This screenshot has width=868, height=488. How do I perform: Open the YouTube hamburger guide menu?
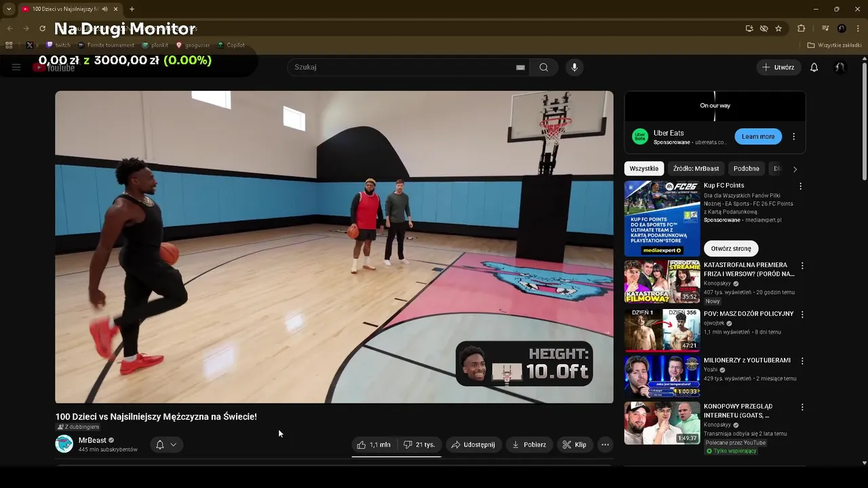pyautogui.click(x=16, y=67)
